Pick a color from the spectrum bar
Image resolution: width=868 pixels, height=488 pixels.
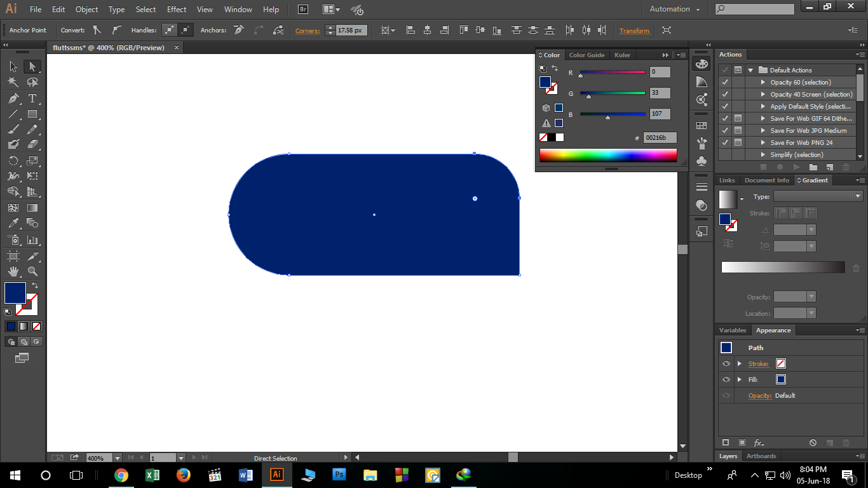[x=608, y=156]
